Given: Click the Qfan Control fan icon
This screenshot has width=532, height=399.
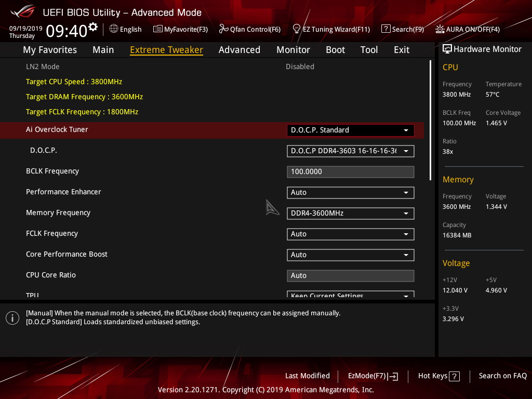Looking at the screenshot, I should [x=223, y=29].
